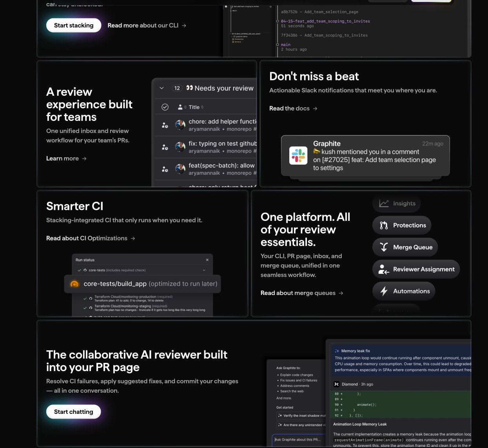Click sparkle icon on Verify the inset shadow
The height and width of the screenshot is (448, 488).
[x=280, y=415]
